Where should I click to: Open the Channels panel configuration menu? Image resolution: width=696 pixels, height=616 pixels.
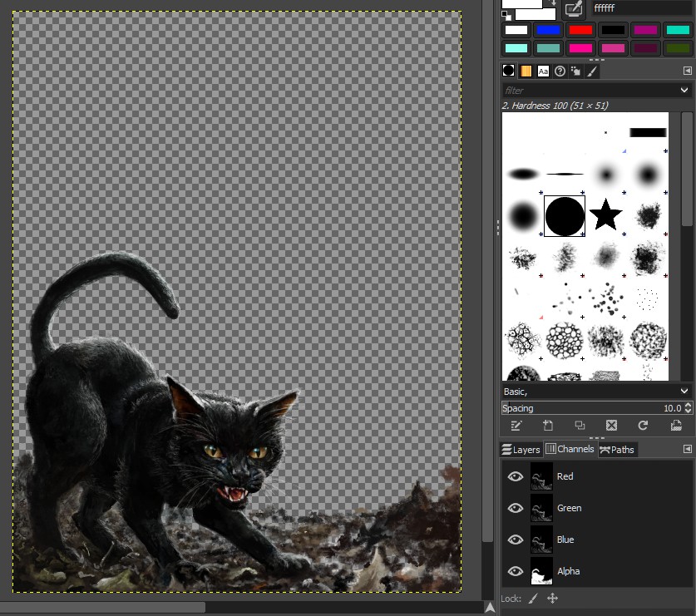(687, 449)
